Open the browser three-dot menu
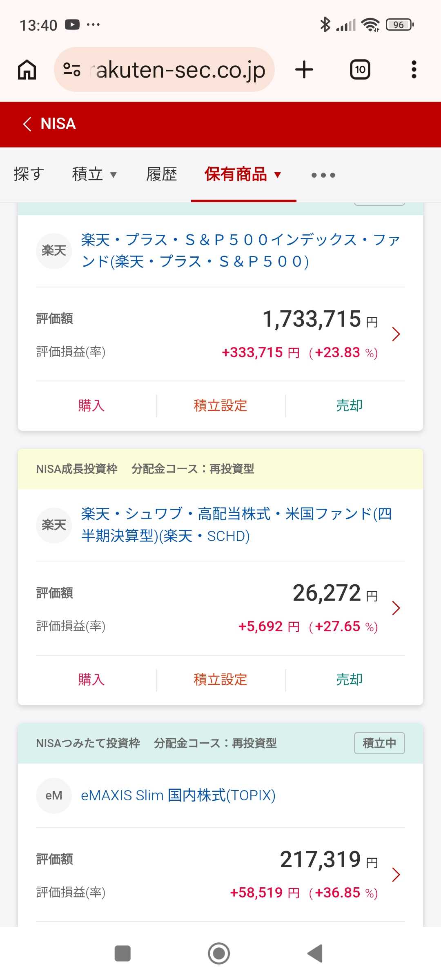The width and height of the screenshot is (441, 980). [x=414, y=69]
